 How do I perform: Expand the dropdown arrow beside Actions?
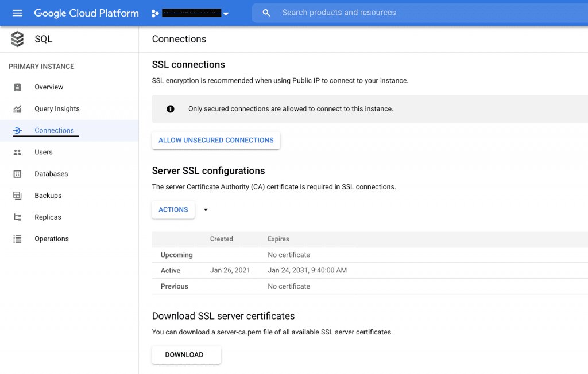coord(206,210)
